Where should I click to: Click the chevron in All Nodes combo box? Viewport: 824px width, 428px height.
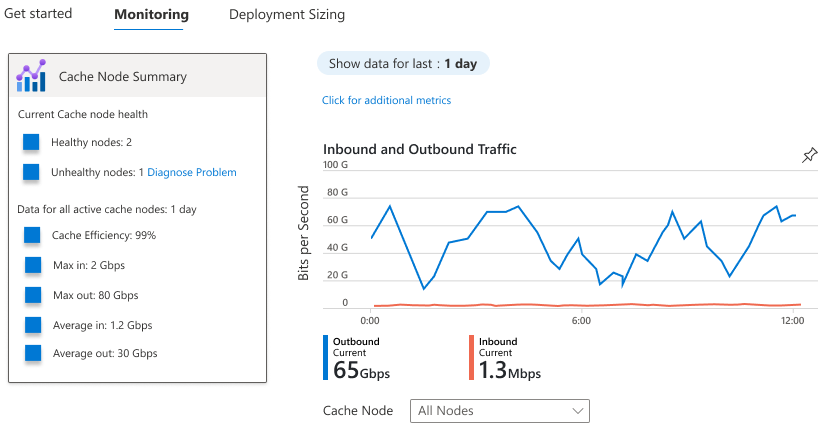577,410
